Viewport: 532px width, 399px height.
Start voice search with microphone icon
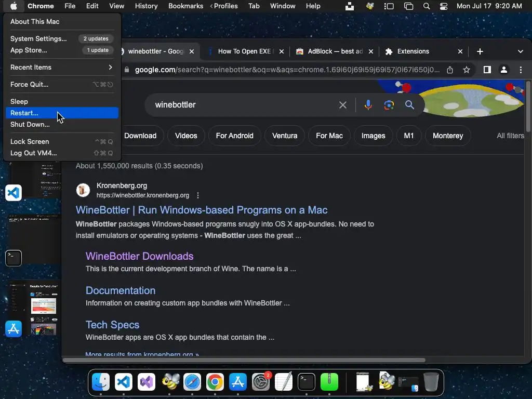(x=368, y=105)
